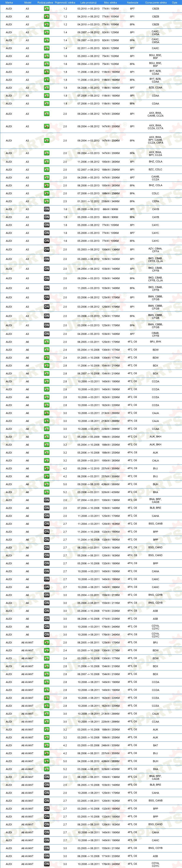Click the Moc silnika column header
182x868 pixels.
[x=111, y=2]
